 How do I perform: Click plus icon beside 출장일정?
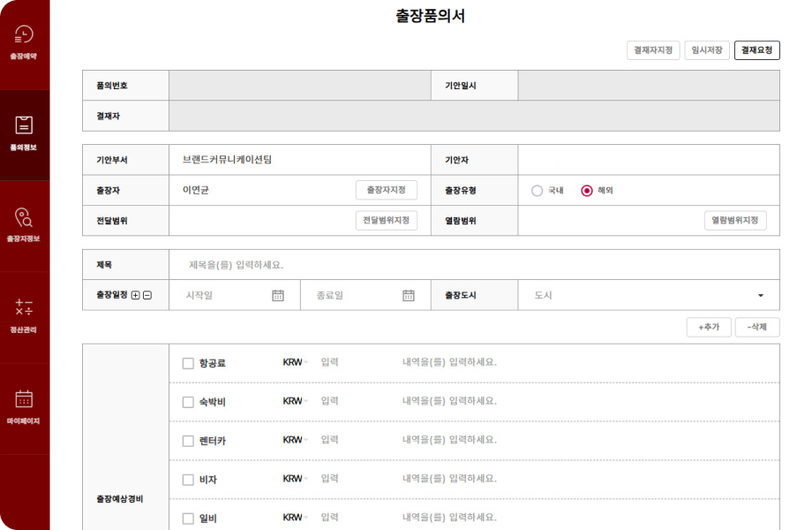(135, 295)
